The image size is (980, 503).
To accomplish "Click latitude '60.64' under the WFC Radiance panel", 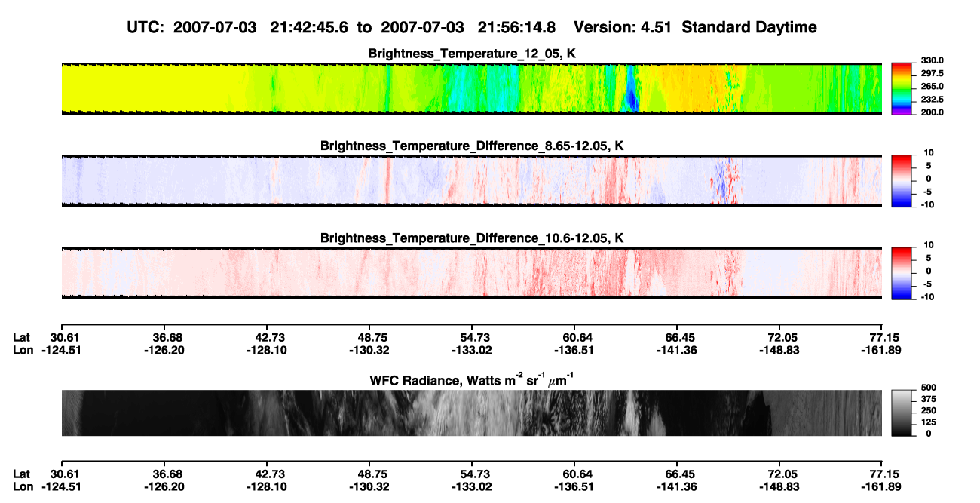I will (x=574, y=474).
